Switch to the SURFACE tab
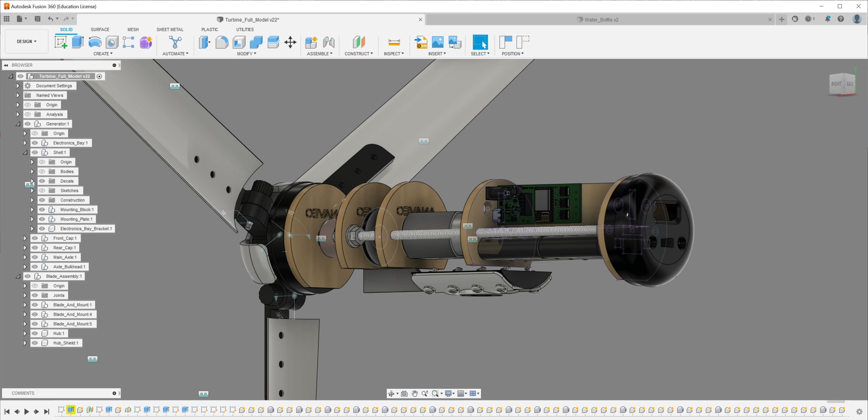 pyautogui.click(x=100, y=30)
